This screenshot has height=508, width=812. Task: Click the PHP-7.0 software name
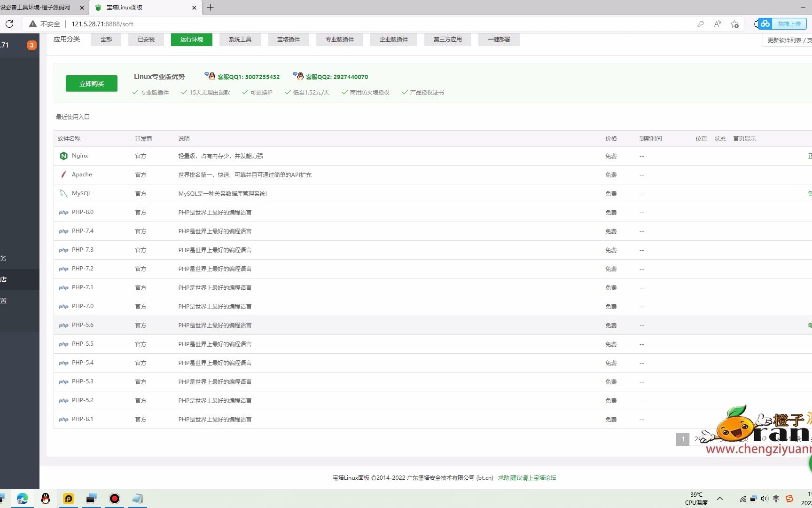(83, 306)
